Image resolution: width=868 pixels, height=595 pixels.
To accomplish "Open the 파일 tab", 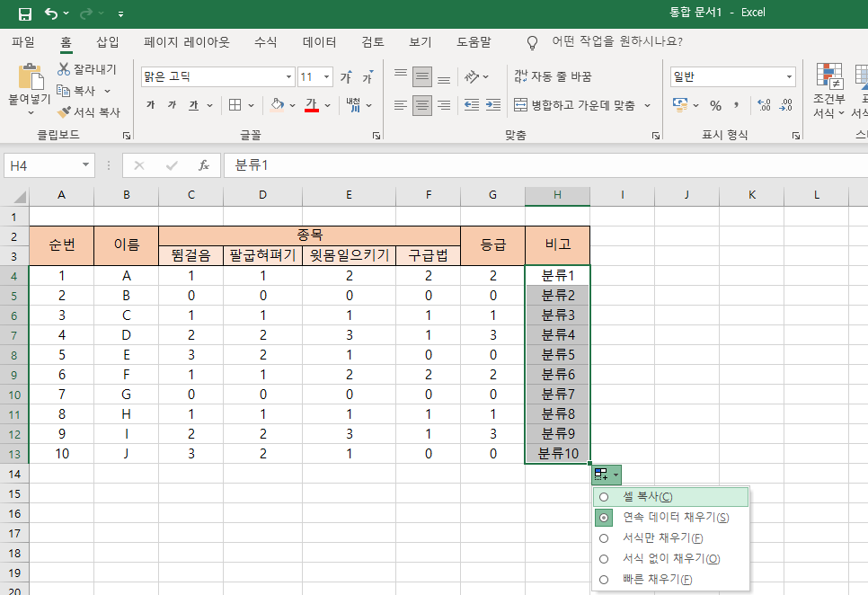I will pos(23,42).
